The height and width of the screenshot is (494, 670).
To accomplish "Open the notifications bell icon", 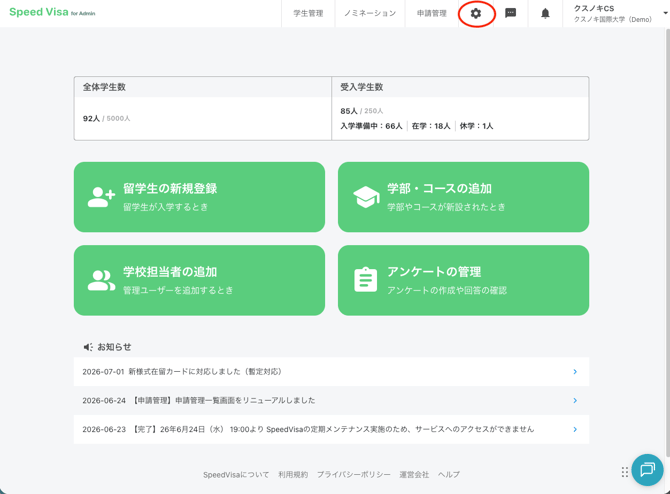I will [x=545, y=13].
